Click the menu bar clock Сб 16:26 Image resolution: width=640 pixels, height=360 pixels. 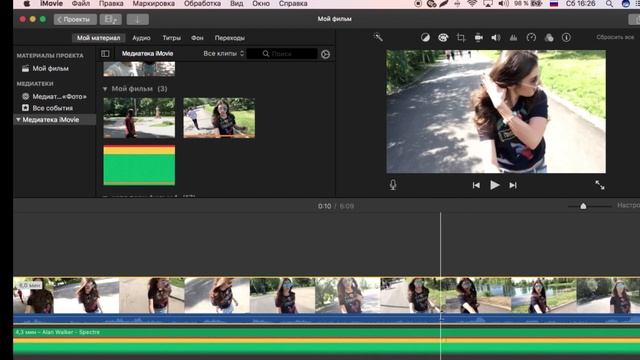[580, 4]
